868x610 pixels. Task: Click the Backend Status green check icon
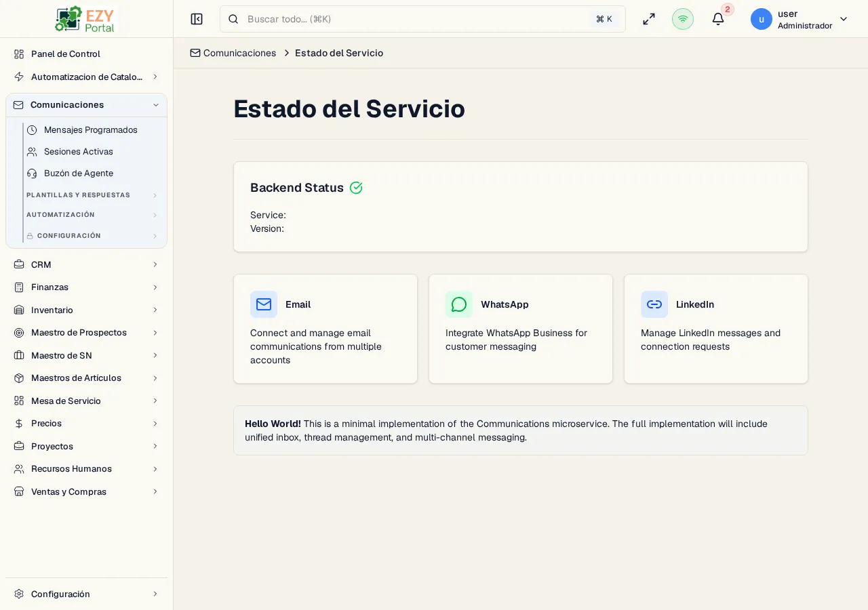click(356, 188)
